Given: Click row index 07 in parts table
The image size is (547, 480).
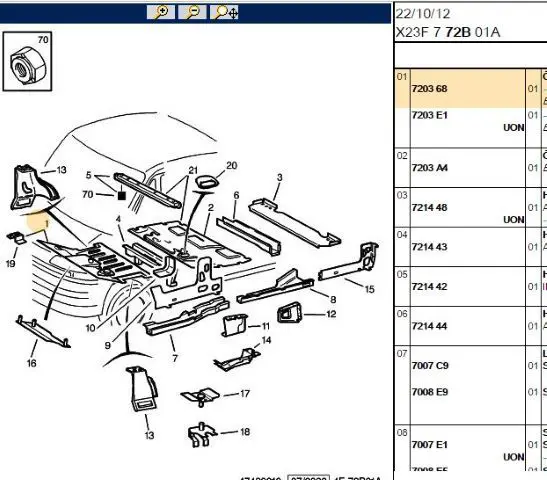Looking at the screenshot, I should (402, 354).
